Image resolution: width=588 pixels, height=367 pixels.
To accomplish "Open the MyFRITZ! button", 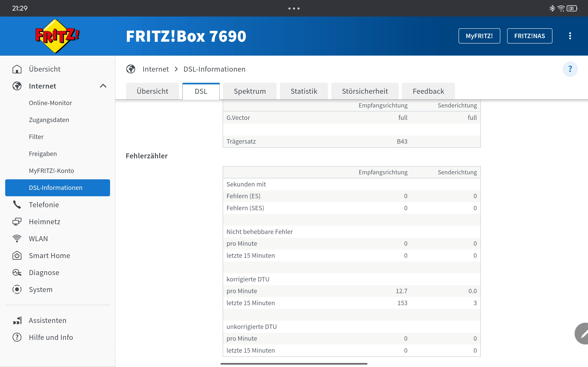I will click(x=479, y=36).
